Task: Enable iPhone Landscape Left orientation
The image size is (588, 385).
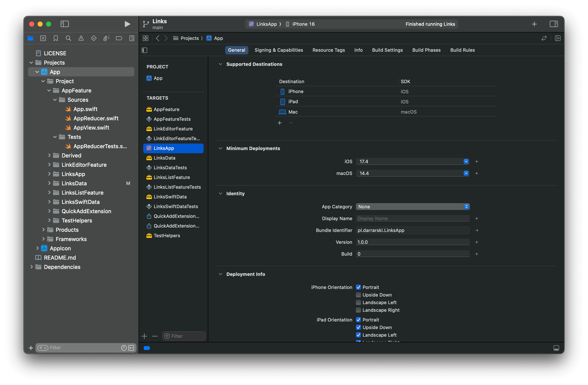Action: coord(358,302)
